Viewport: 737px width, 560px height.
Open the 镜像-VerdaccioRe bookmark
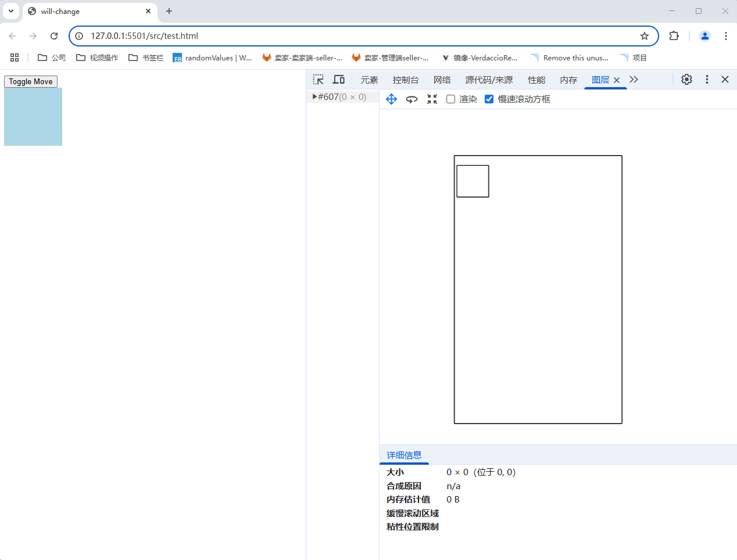(x=480, y=58)
